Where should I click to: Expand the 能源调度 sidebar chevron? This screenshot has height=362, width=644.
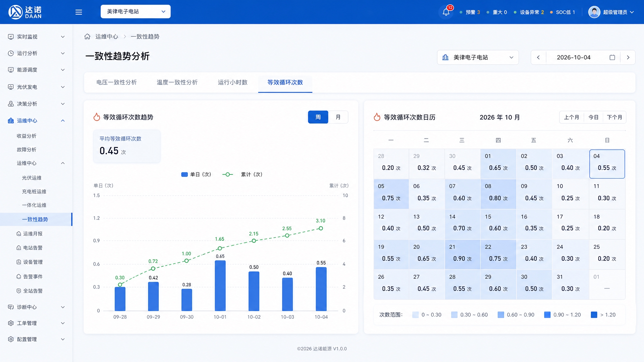(x=63, y=70)
